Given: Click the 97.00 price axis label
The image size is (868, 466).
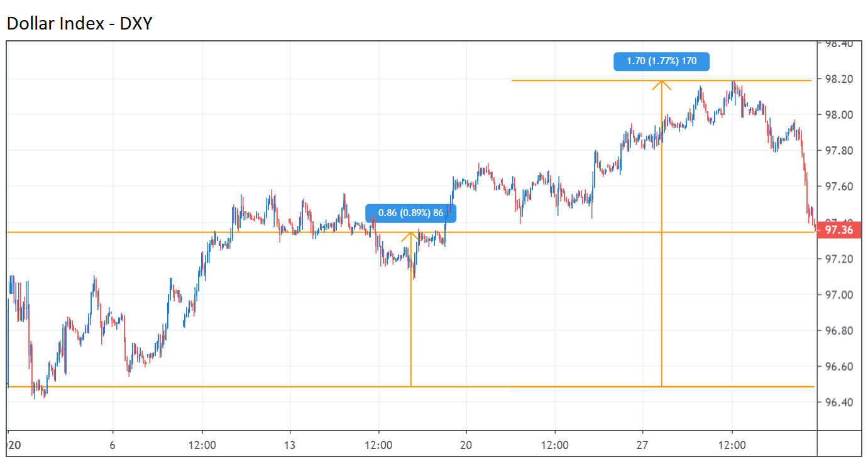Looking at the screenshot, I should click(837, 295).
